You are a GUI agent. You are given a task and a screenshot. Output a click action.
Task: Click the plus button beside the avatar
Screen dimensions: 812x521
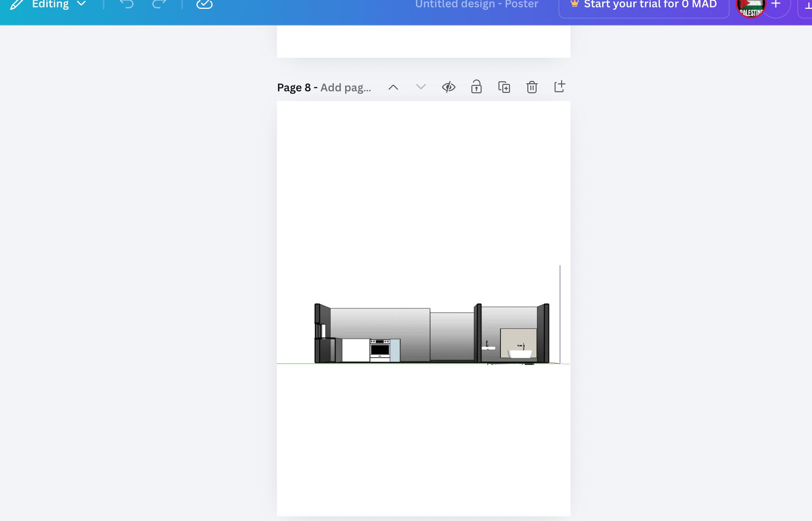[776, 5]
